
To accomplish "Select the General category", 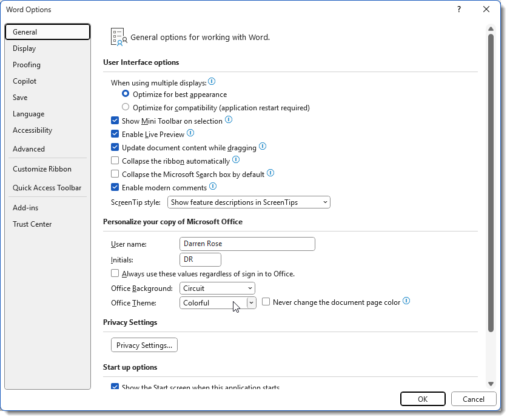I will pyautogui.click(x=47, y=32).
